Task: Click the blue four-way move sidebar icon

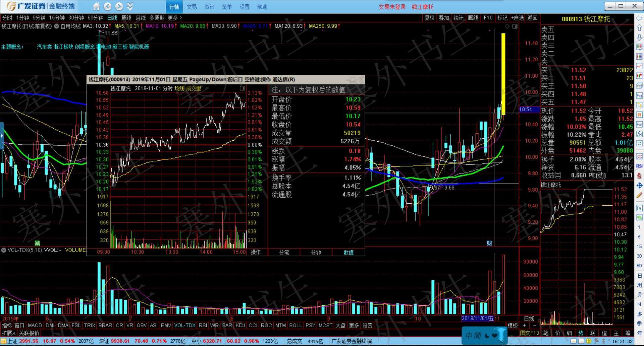Action: point(639,185)
